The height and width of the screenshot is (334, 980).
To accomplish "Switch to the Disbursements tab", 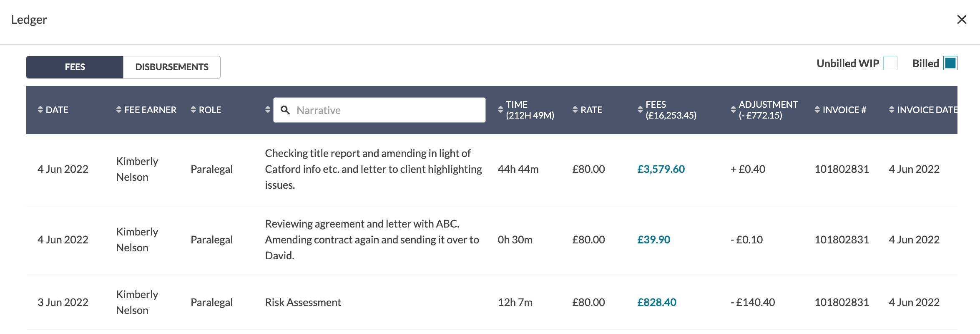I will (x=172, y=67).
